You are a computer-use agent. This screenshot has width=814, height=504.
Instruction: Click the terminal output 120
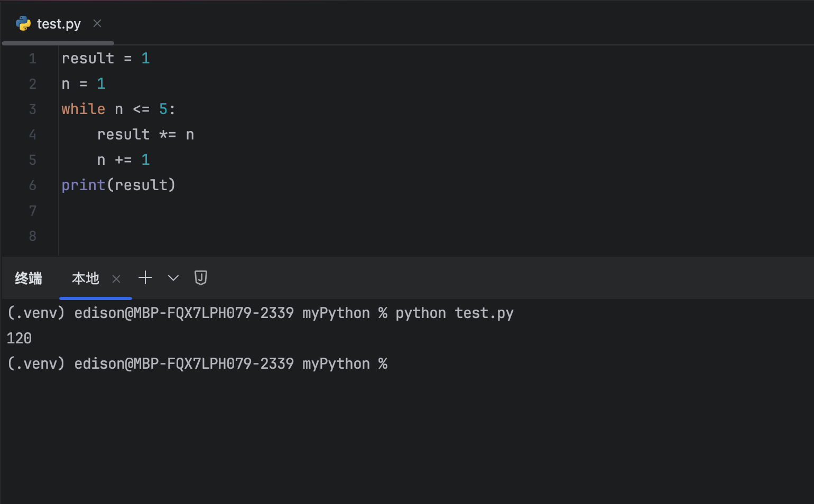click(19, 338)
